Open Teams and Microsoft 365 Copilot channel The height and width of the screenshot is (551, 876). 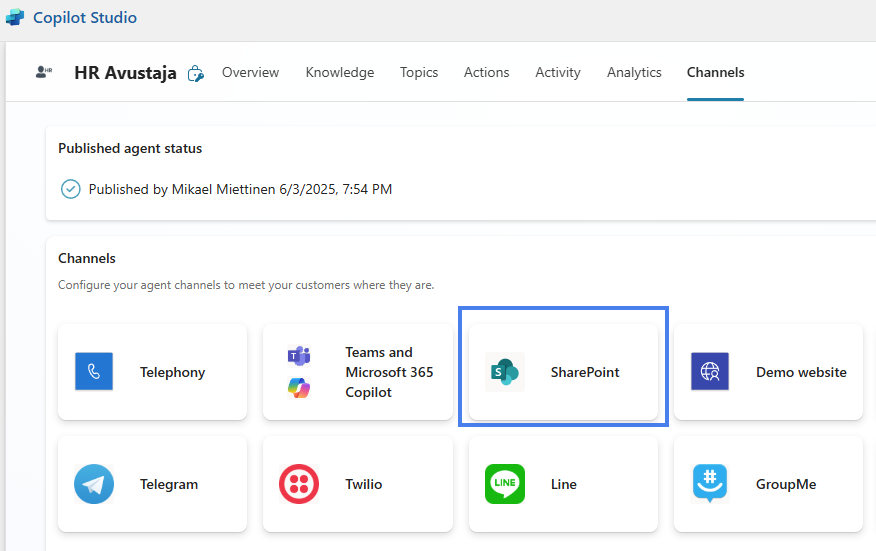click(x=358, y=372)
